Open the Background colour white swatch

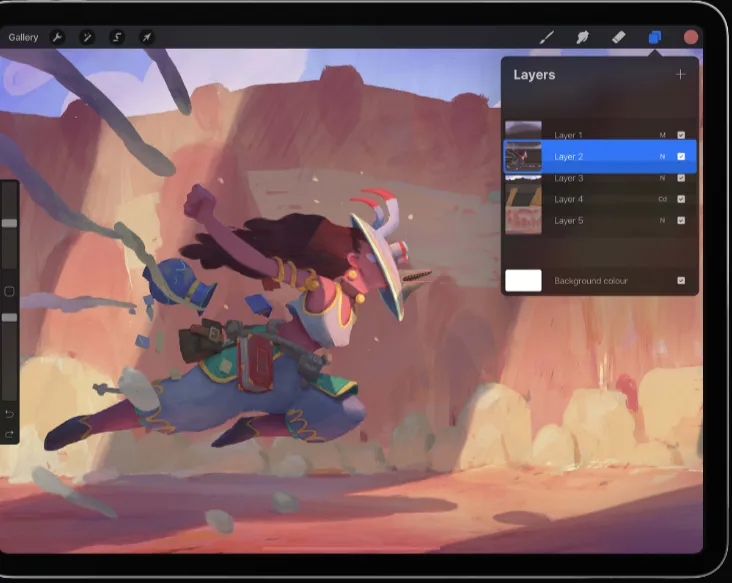tap(523, 281)
